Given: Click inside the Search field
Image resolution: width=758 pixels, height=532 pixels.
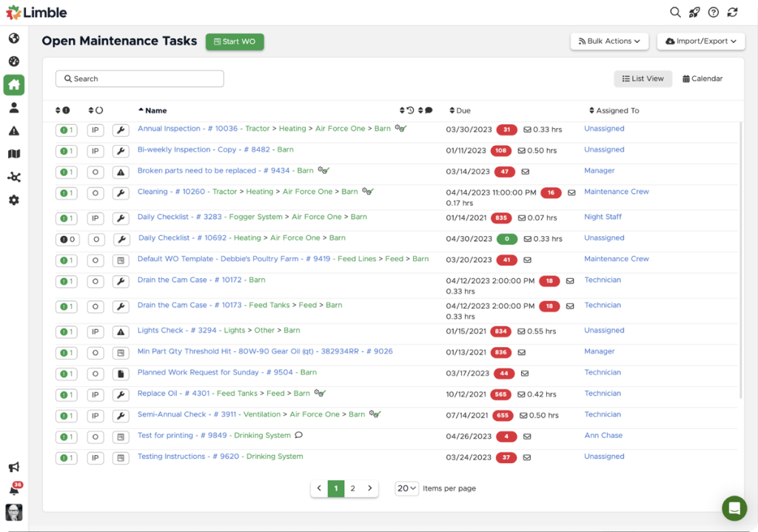Looking at the screenshot, I should (x=139, y=78).
